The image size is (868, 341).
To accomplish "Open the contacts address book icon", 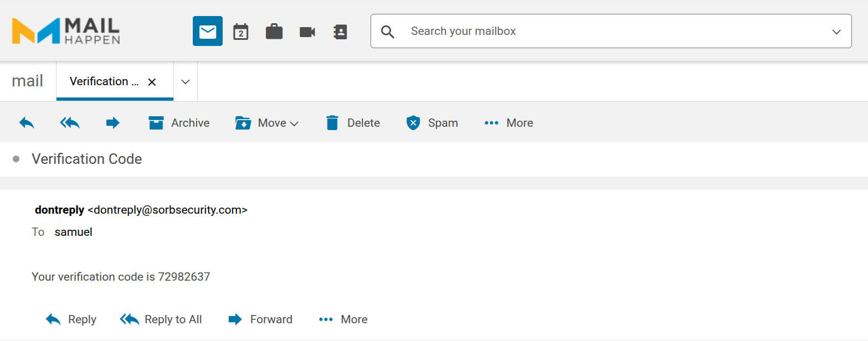I will point(340,32).
